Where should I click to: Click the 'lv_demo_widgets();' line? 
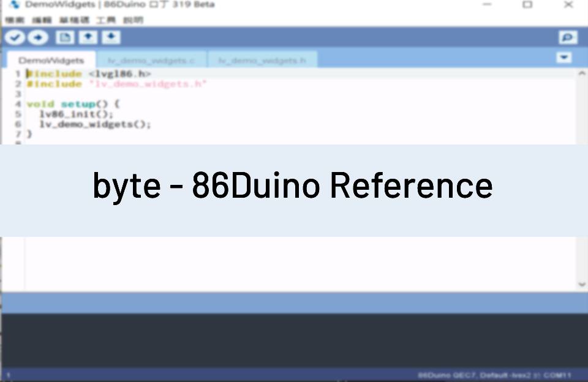96,124
